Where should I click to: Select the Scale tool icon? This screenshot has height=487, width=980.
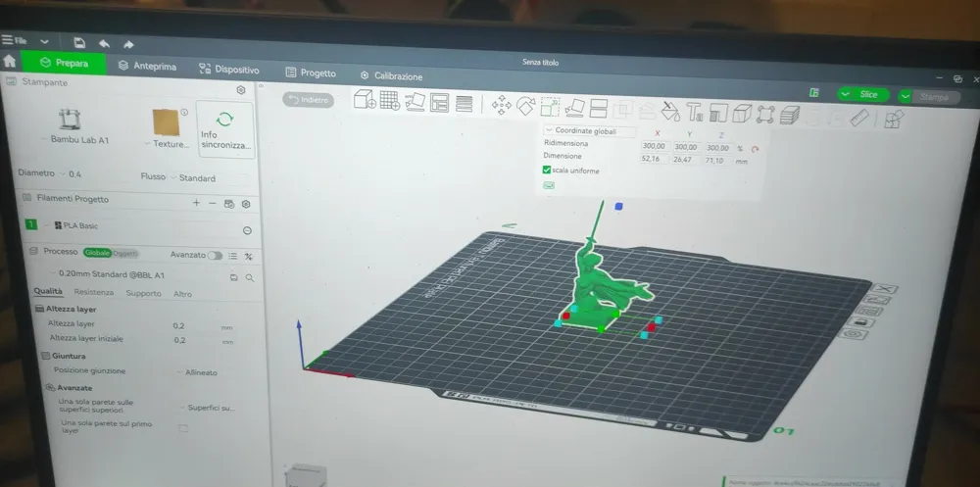tap(550, 107)
